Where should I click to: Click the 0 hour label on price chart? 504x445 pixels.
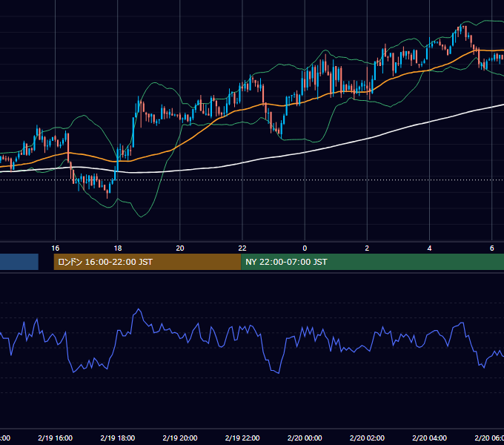305,248
